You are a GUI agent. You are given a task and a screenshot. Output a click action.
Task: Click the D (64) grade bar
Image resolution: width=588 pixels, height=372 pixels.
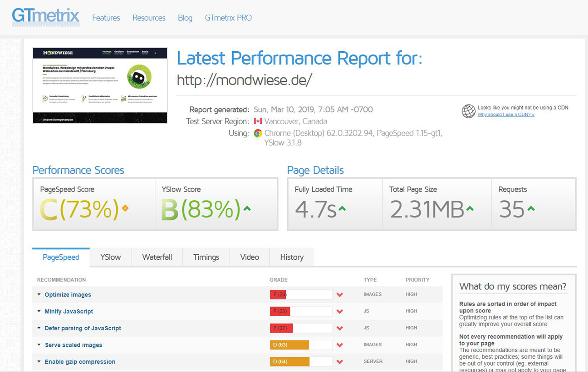click(301, 362)
